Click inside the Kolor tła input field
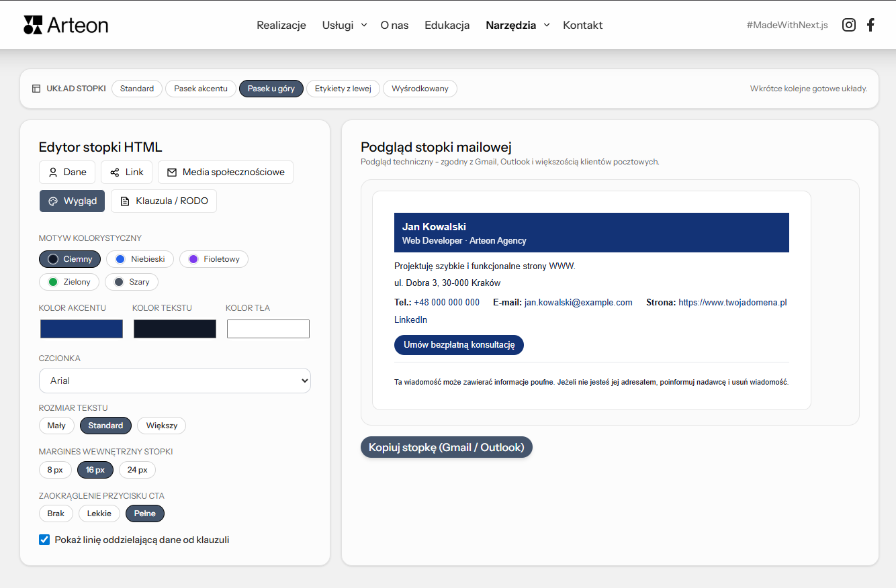896x588 pixels. [267, 328]
